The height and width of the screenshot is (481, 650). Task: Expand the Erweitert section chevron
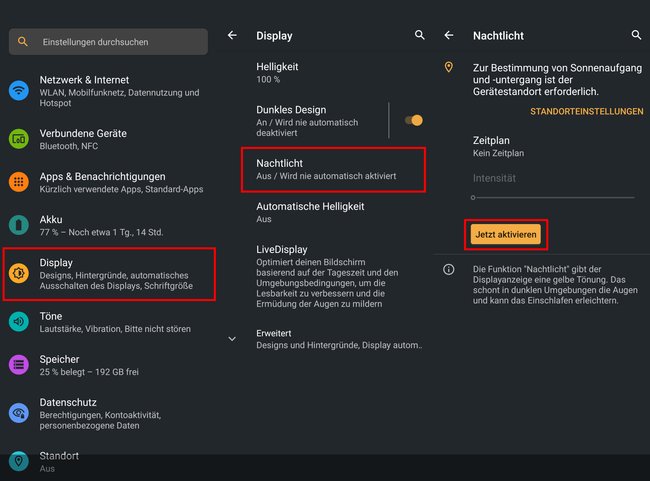click(x=232, y=339)
